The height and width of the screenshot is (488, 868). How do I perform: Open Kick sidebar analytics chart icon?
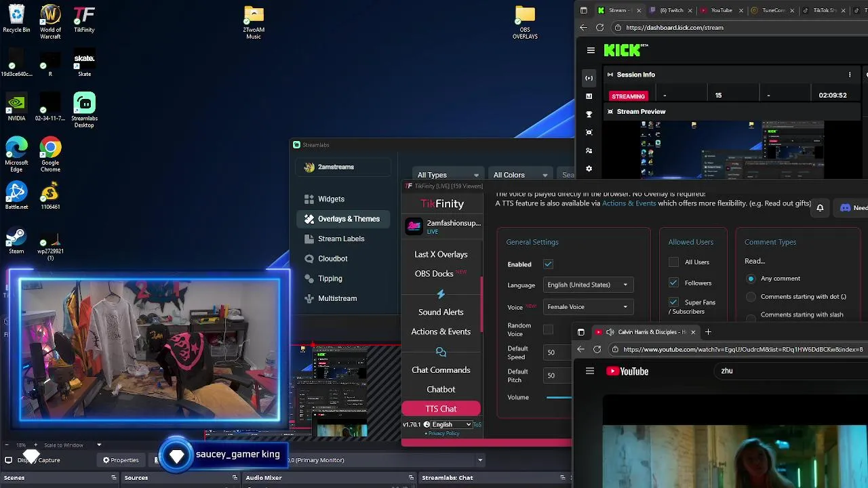coord(589,96)
